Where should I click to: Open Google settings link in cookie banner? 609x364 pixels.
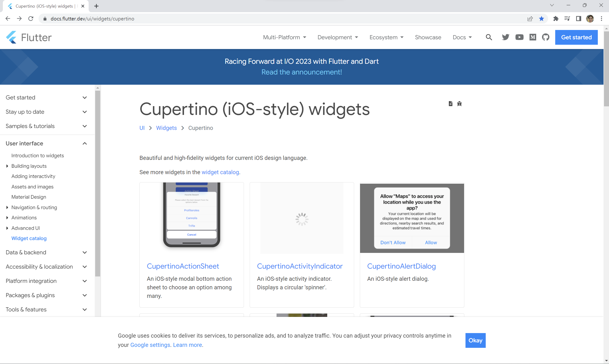(150, 345)
